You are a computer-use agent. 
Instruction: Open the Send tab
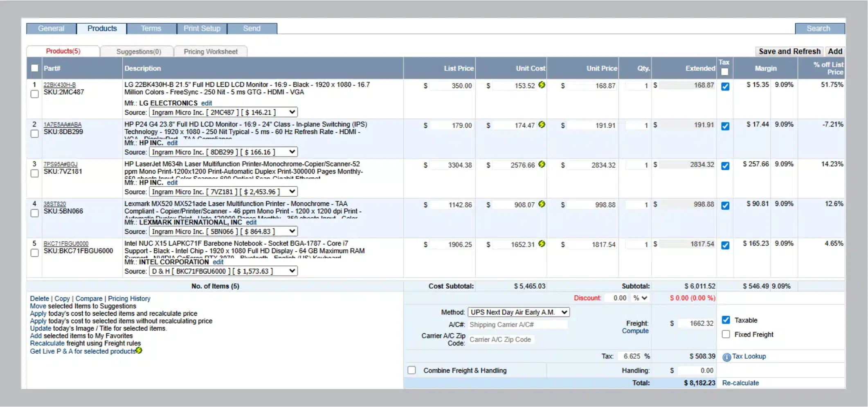pyautogui.click(x=252, y=28)
